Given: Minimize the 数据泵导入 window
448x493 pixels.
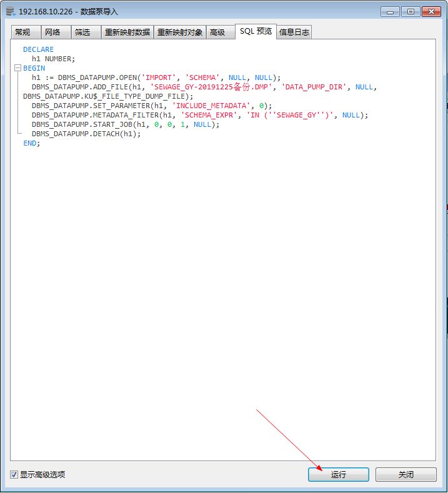Looking at the screenshot, I should [x=390, y=12].
